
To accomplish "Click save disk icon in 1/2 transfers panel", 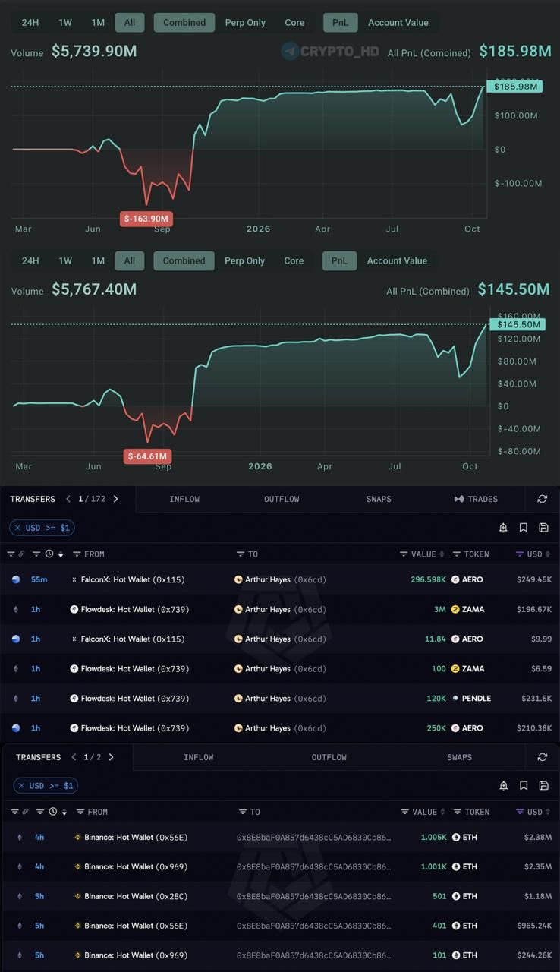I will tap(543, 786).
